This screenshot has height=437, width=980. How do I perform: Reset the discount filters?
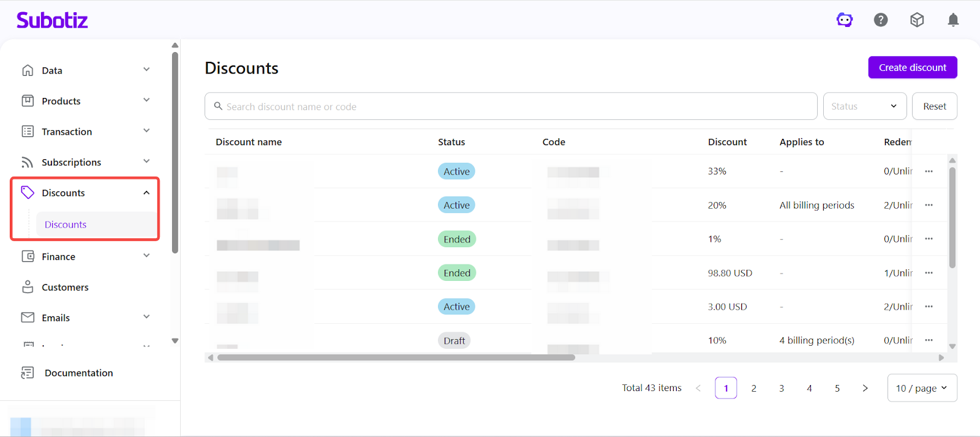[x=934, y=106]
